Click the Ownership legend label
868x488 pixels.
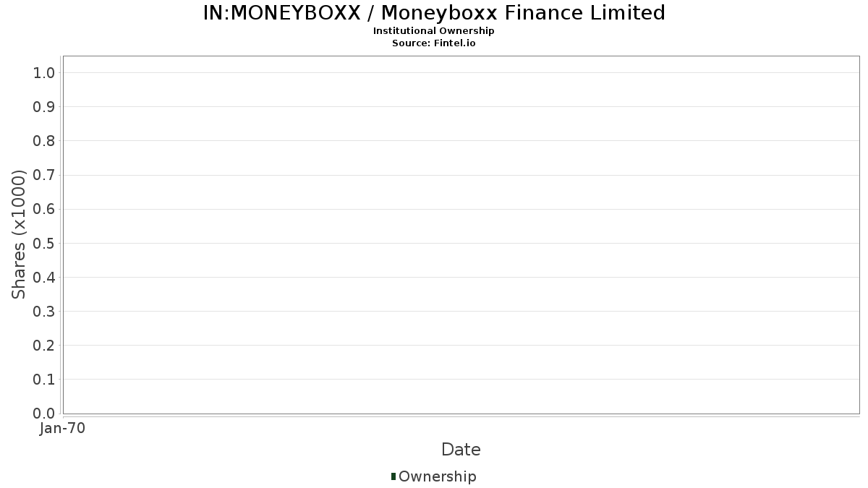coord(437,476)
